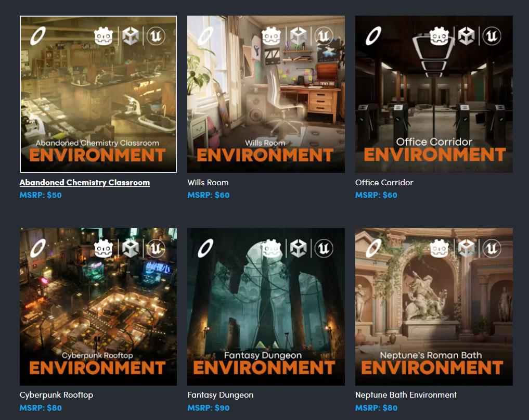529x420 pixels.
Task: Click the Unreal Engine icon on Abandoned Chemistry Classroom
Action: (x=156, y=36)
